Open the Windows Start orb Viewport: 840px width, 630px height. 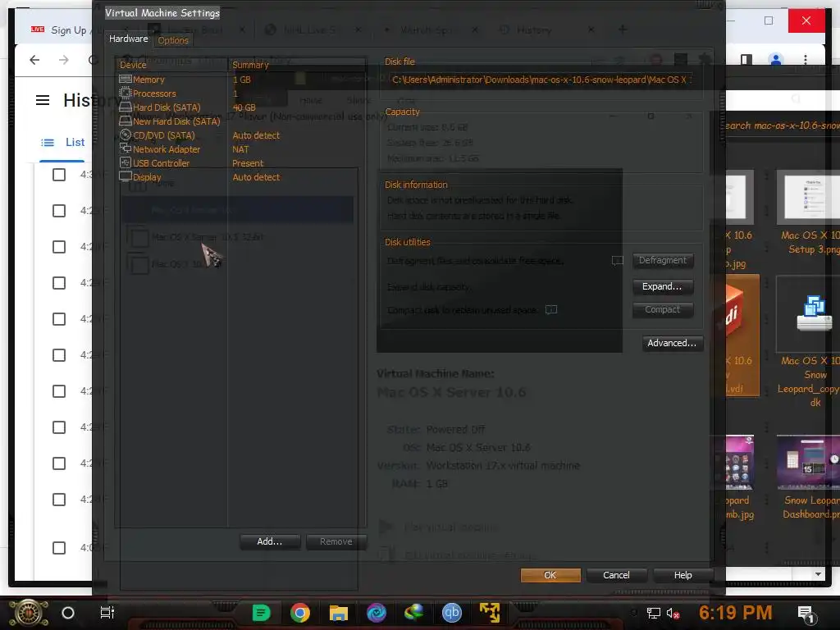(29, 613)
